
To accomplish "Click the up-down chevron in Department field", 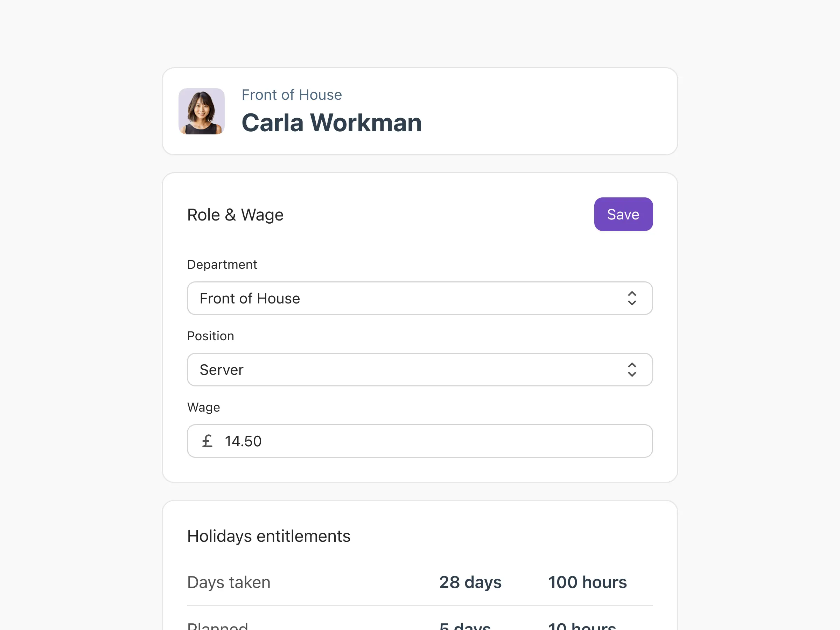I will coord(631,298).
